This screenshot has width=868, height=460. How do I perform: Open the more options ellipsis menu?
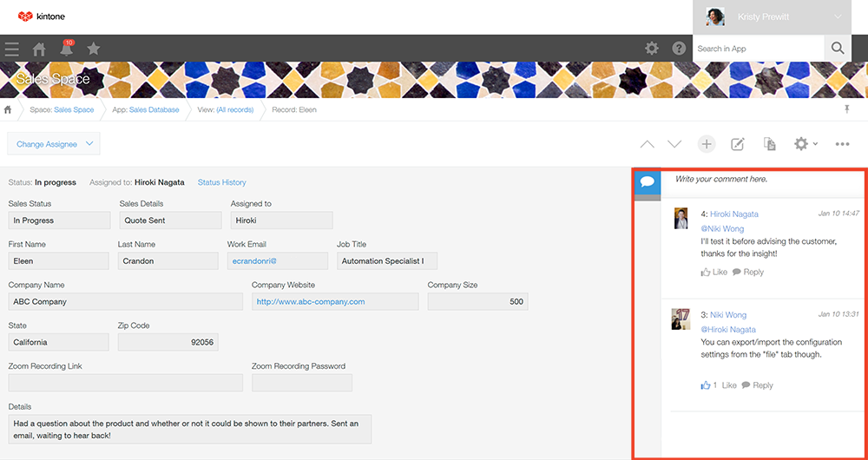pos(842,144)
